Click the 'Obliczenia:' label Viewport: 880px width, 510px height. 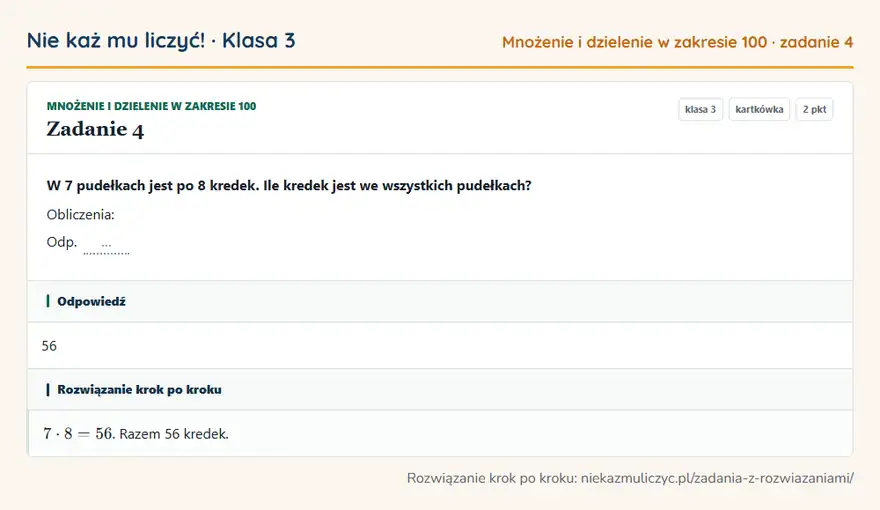80,214
